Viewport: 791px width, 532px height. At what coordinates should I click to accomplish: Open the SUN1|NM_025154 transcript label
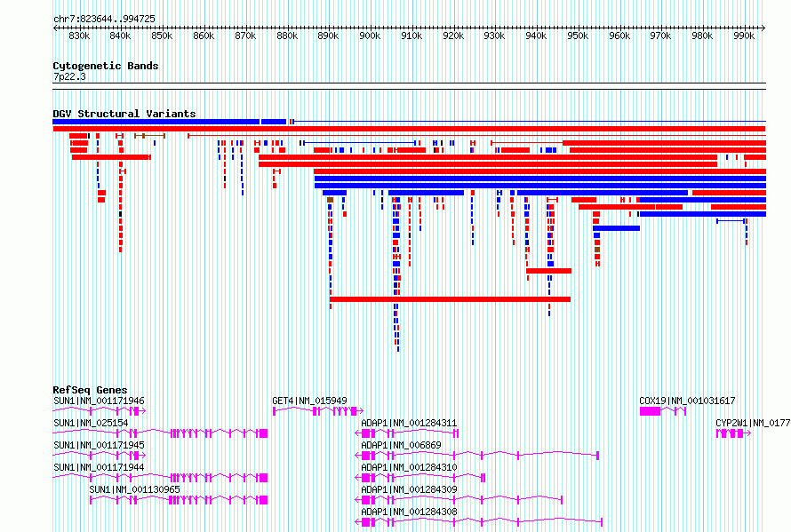click(x=91, y=423)
